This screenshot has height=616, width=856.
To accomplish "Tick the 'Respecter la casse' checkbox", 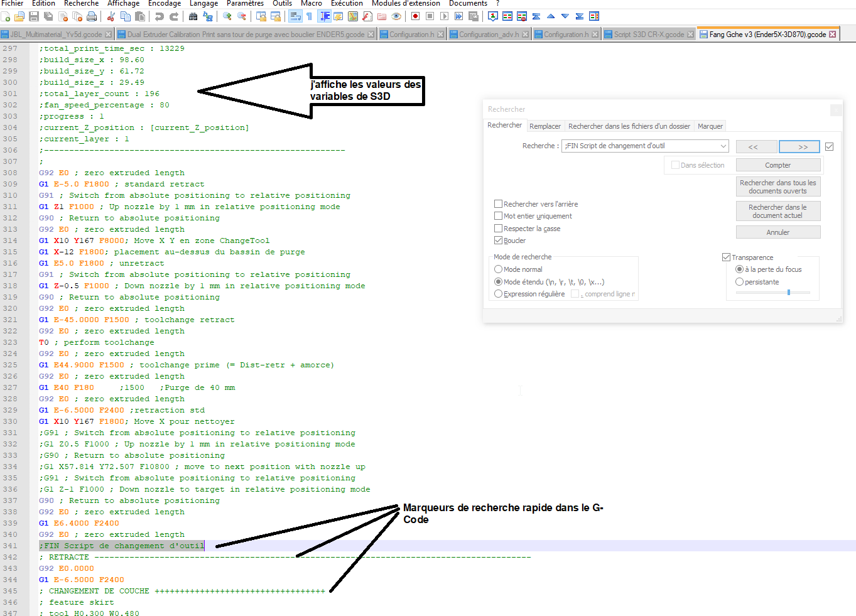I will click(498, 229).
